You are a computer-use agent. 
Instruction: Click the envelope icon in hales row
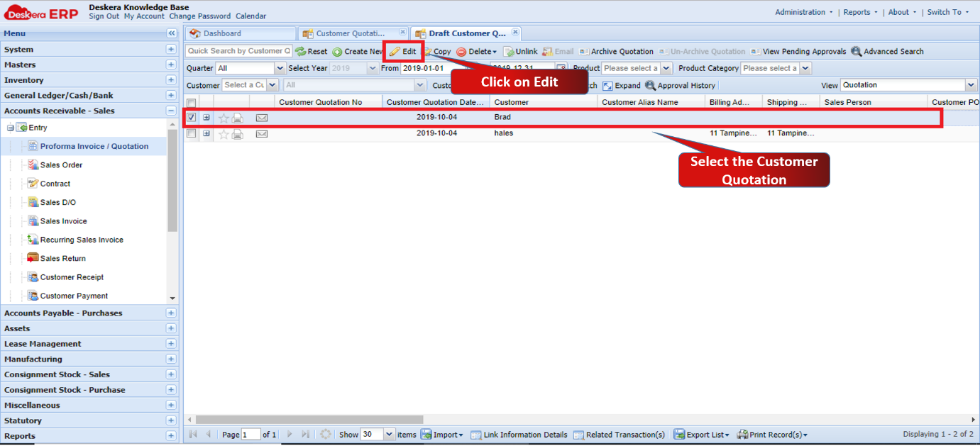click(262, 133)
